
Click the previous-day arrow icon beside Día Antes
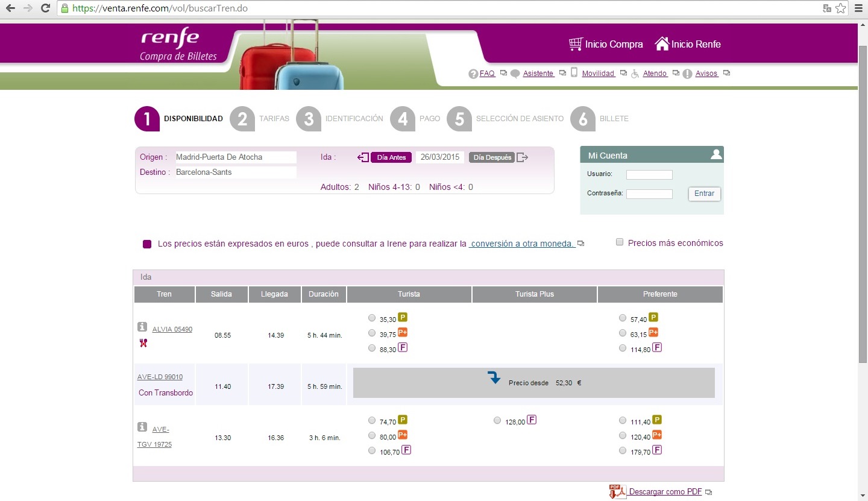coord(363,157)
